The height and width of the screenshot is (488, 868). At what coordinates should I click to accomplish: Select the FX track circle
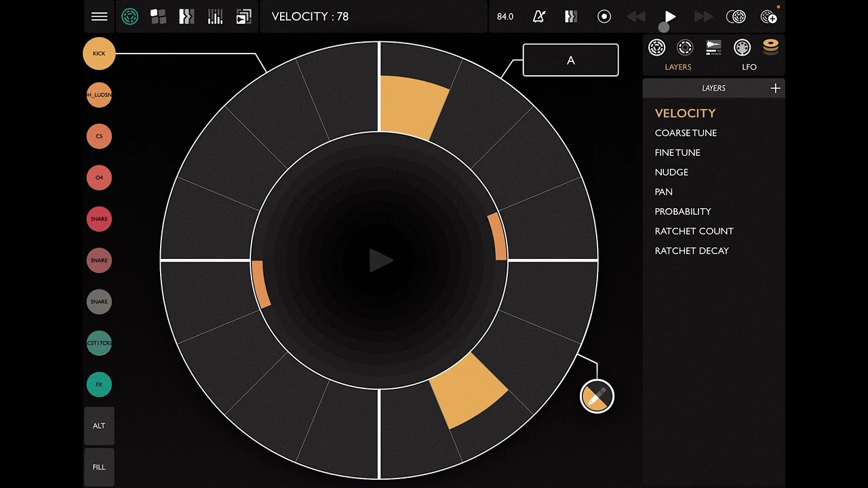[99, 384]
